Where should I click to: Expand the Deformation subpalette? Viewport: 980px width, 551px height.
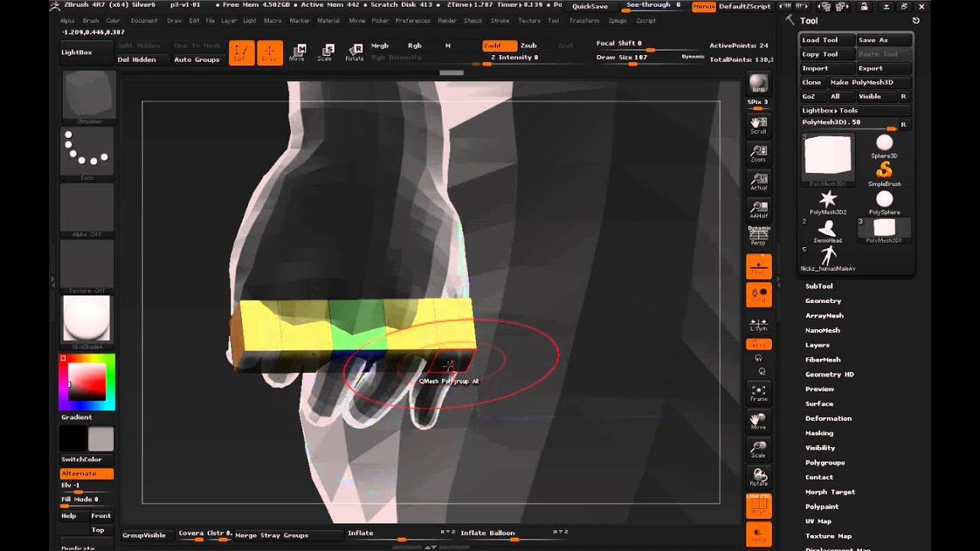pos(828,419)
